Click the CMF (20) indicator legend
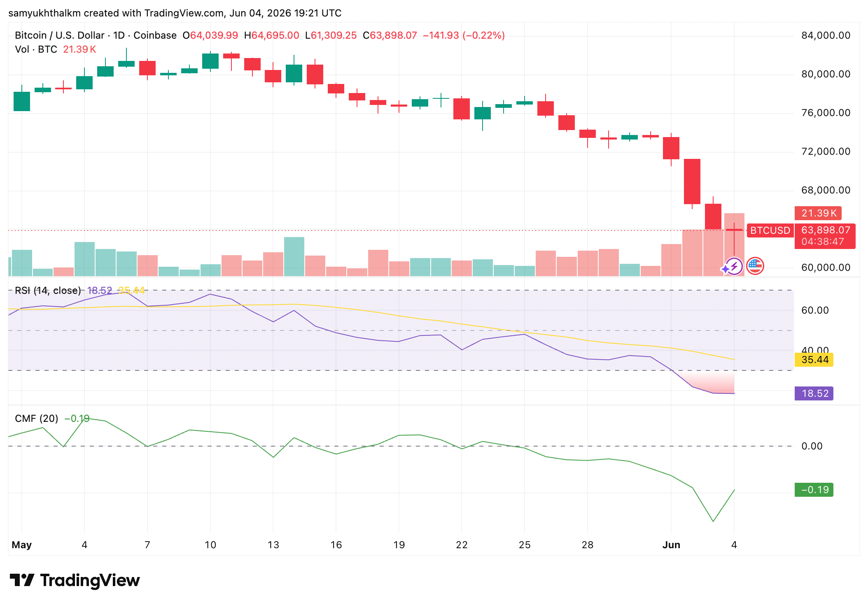Viewport: 868px width, 605px height. pos(36,419)
